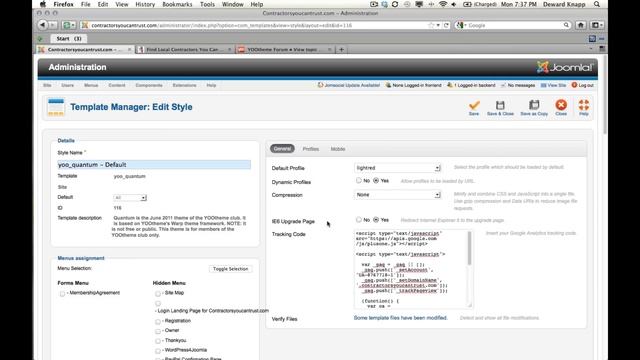This screenshot has width=640, height=360.
Task: Click the browser page vertical scrollbar
Action: 604,94
